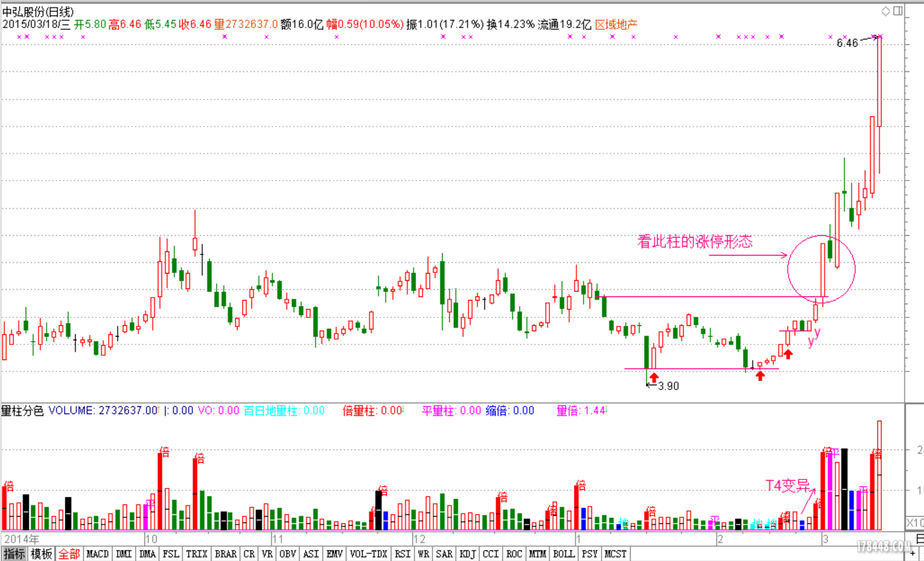This screenshot has height=561, width=924.
Task: Open the KDJ indicator
Action: [x=467, y=554]
